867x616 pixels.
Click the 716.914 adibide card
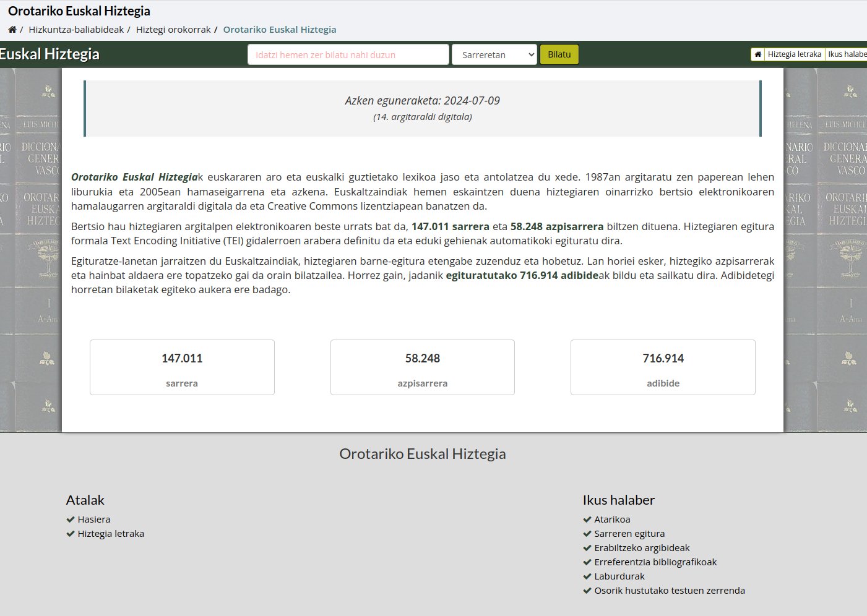tap(663, 367)
